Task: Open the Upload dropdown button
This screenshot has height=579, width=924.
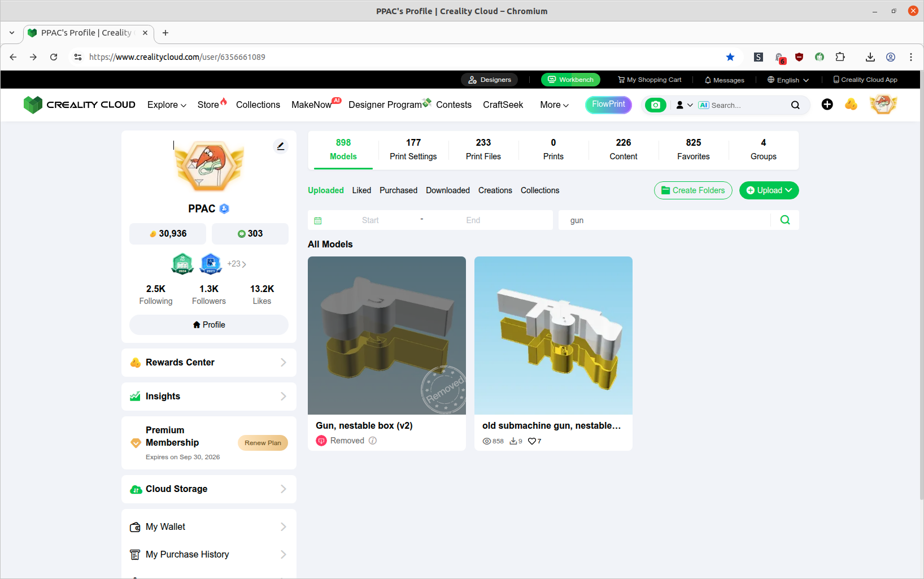Action: 769,190
